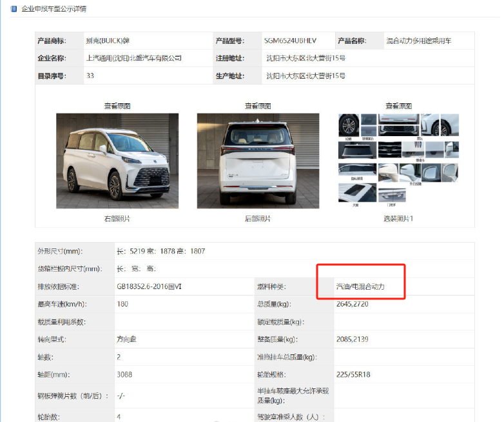
Task: Click the 企业名称 label
Action: 52,58
